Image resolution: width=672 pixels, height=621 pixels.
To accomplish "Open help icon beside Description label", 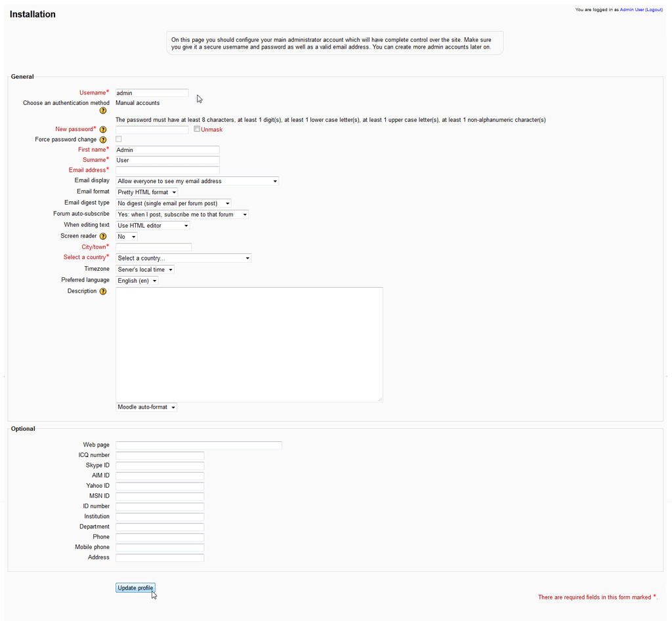I will [103, 291].
